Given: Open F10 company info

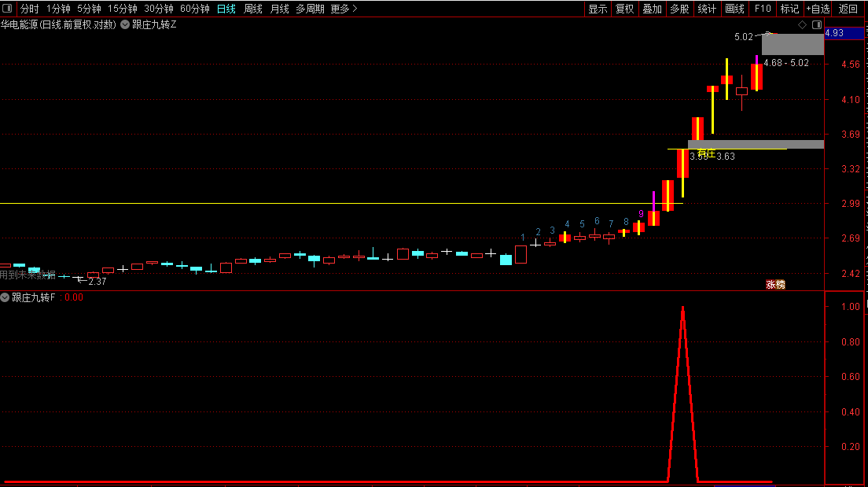Looking at the screenshot, I should pyautogui.click(x=763, y=9).
